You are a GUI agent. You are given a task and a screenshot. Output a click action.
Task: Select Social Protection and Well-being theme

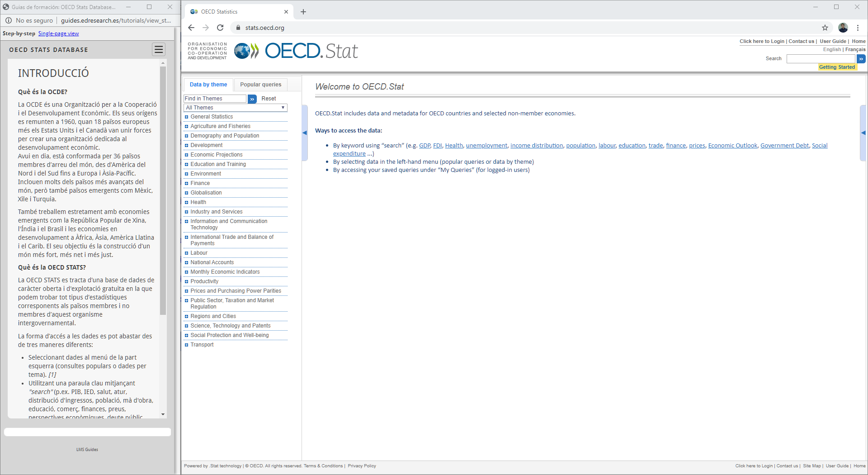coord(229,335)
